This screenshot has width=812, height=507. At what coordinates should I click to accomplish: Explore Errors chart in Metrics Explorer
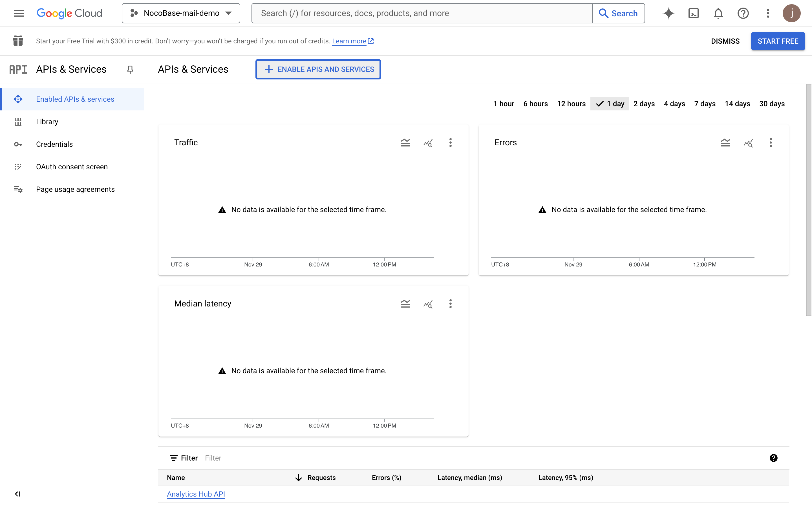click(748, 143)
